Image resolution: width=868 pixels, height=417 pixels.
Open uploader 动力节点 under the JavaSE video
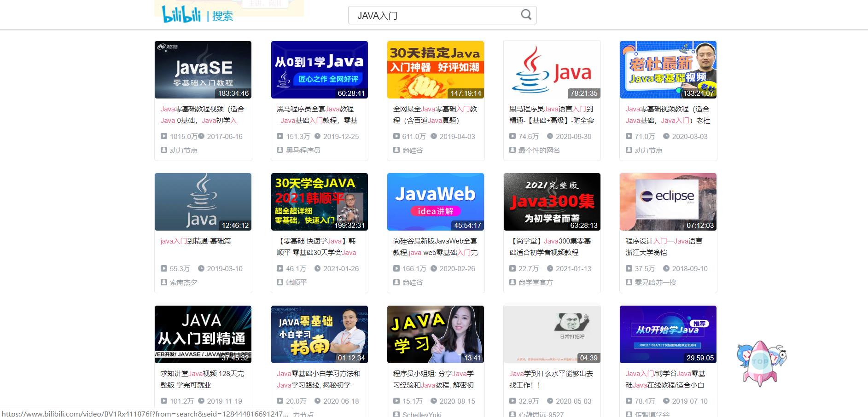click(184, 151)
